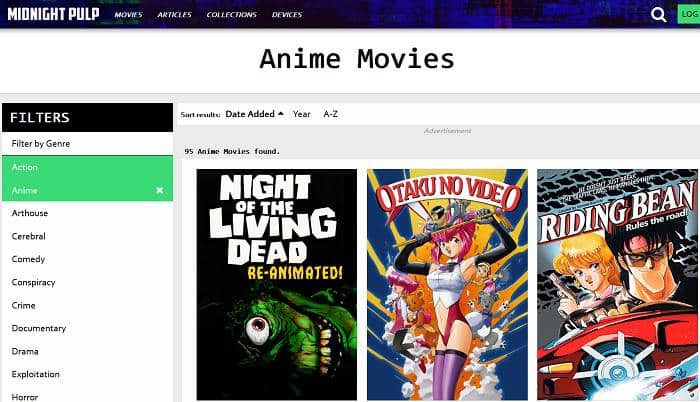700x402 pixels.
Task: Click the '95 Anime Movies found.' text
Action: click(x=232, y=151)
